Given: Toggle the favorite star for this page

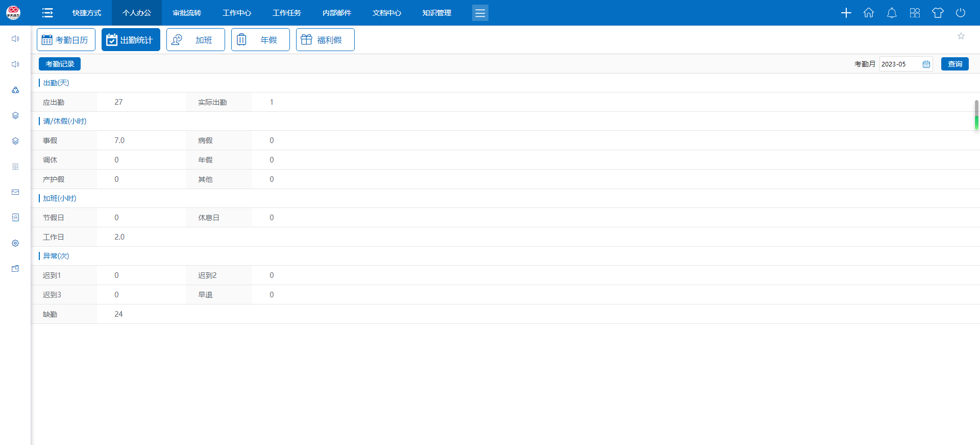Looking at the screenshot, I should [x=961, y=36].
